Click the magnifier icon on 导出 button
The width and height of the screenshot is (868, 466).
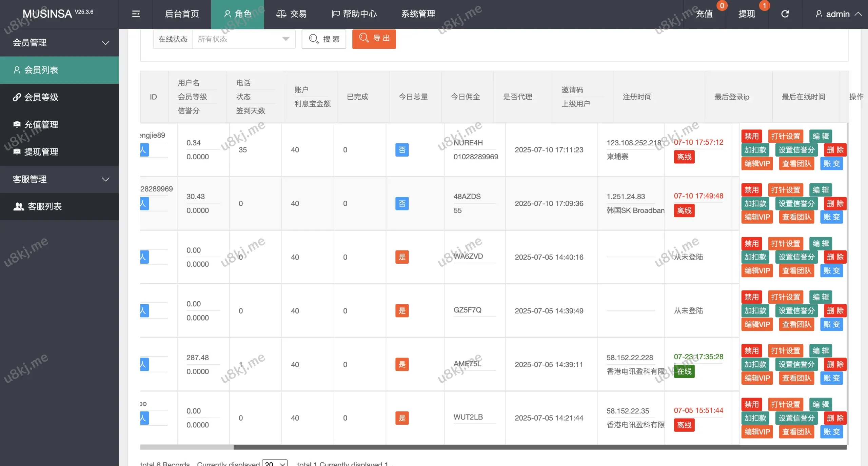click(364, 38)
